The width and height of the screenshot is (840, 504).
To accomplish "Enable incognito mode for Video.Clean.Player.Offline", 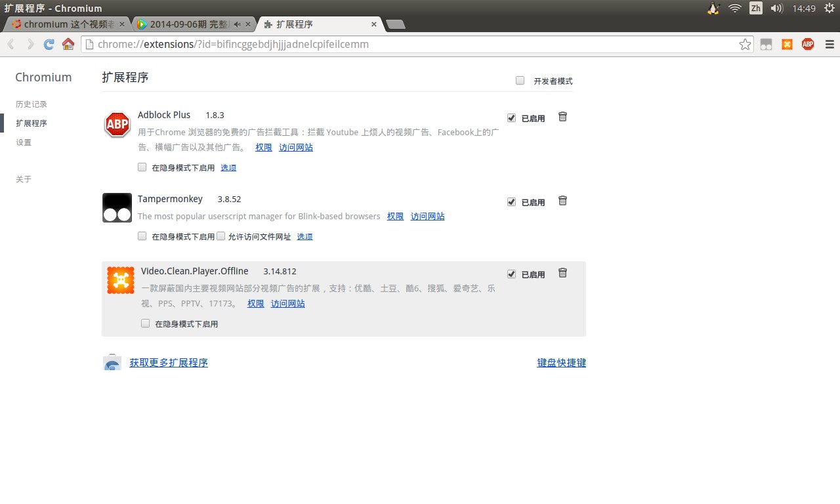I will click(145, 323).
